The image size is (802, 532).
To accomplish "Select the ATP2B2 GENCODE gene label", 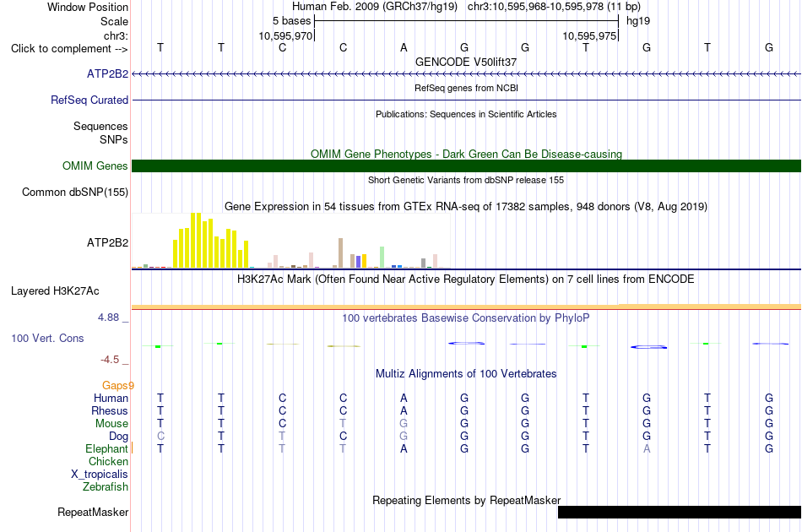I will (107, 73).
